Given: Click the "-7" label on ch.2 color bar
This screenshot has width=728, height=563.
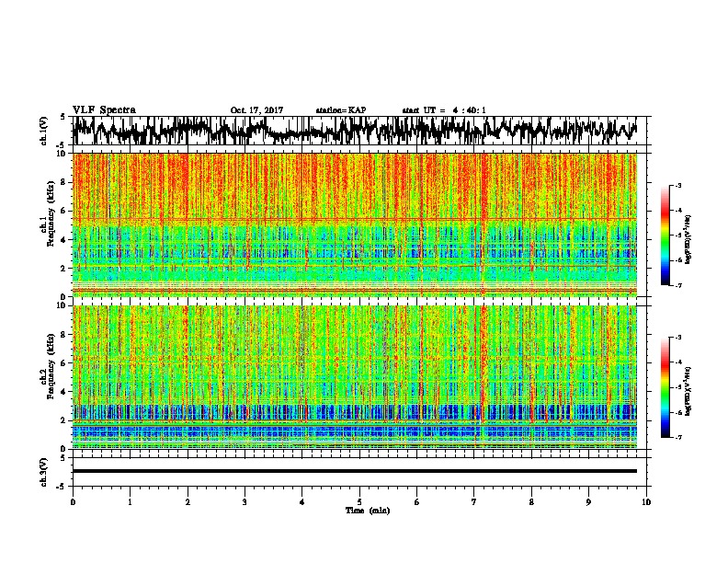Looking at the screenshot, I should 677,438.
